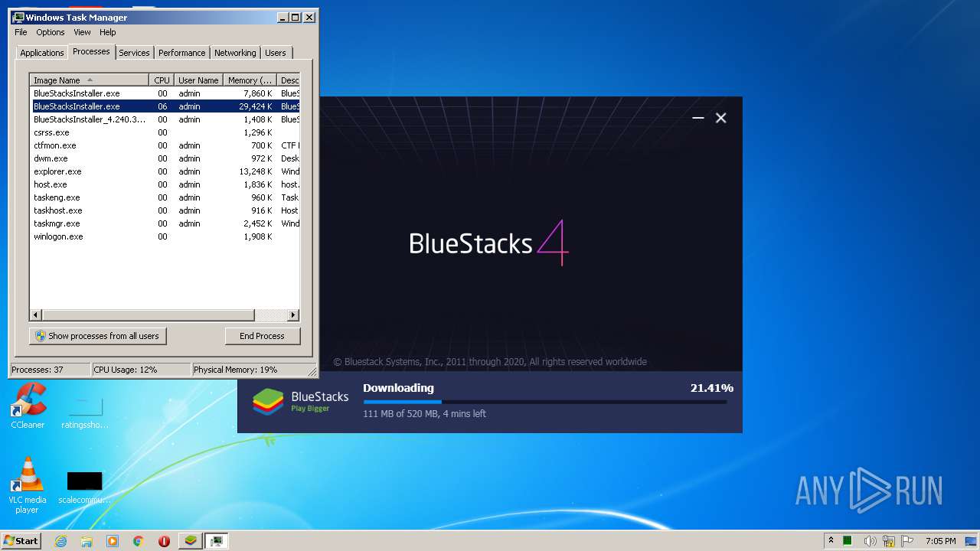This screenshot has height=551, width=980.
Task: Click the green CPU meter tray icon
Action: (x=848, y=541)
